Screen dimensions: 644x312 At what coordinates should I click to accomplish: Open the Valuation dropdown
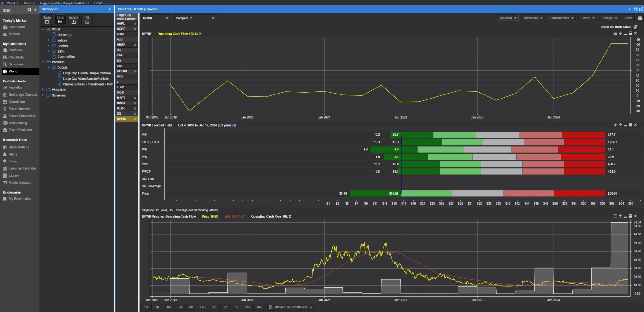pos(508,18)
